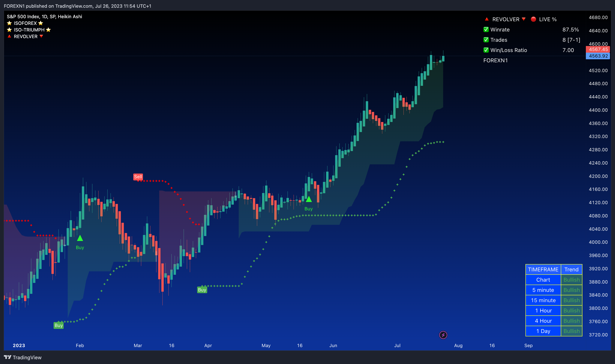Click the 8 [7-1] trades value

(571, 40)
